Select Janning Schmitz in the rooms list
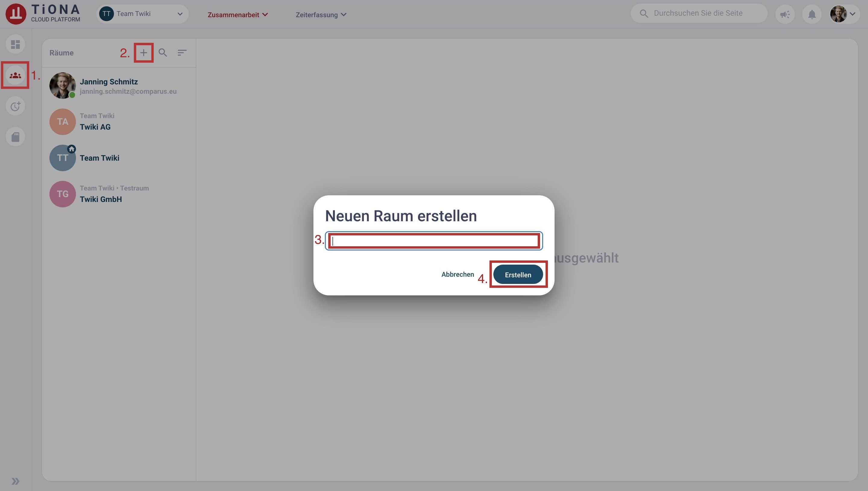The height and width of the screenshot is (491, 868). 119,86
